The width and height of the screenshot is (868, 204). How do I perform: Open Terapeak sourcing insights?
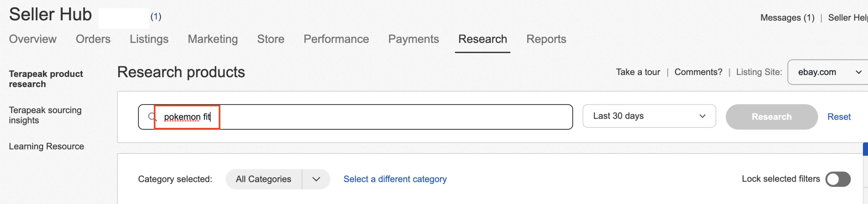point(45,115)
